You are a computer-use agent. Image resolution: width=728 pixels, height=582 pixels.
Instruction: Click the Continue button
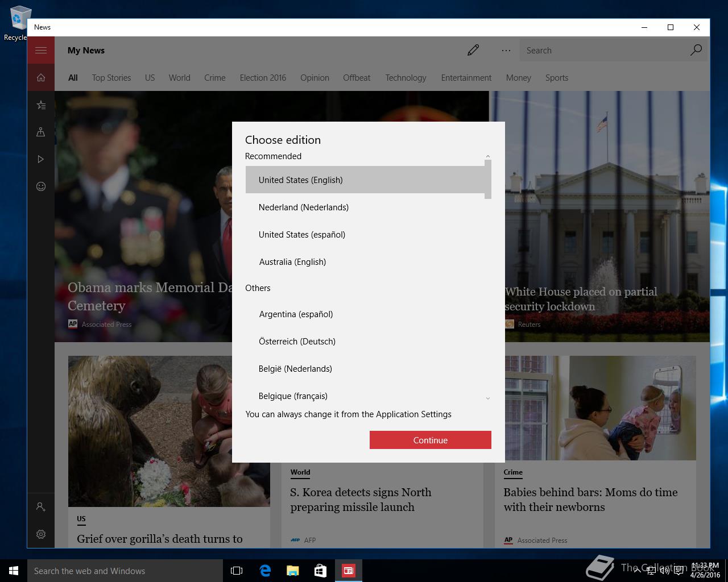tap(431, 440)
